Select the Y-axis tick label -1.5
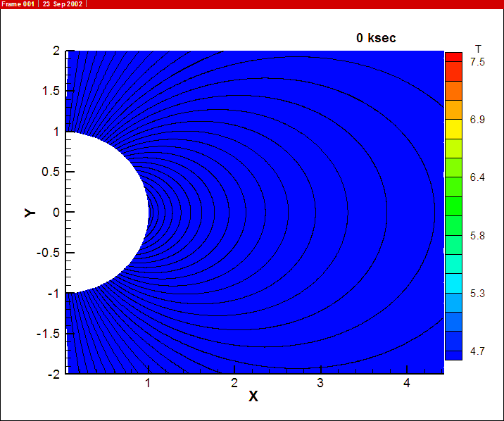 49,334
